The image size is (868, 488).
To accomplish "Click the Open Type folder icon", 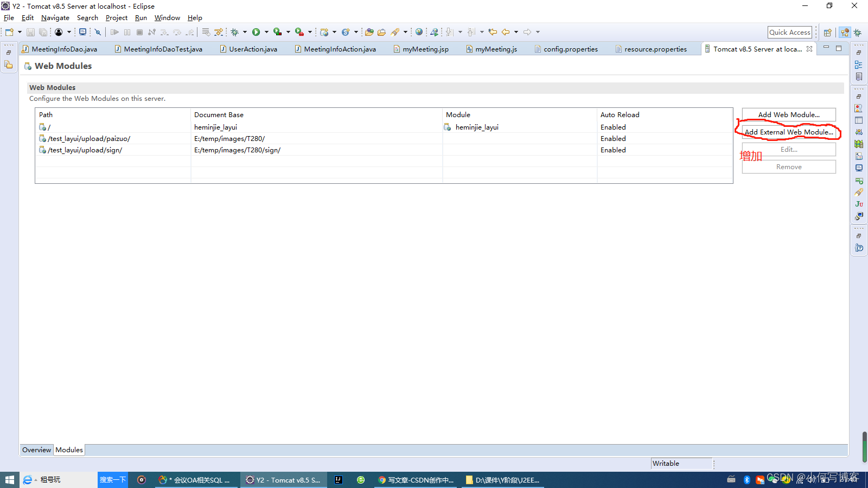I will pos(369,32).
